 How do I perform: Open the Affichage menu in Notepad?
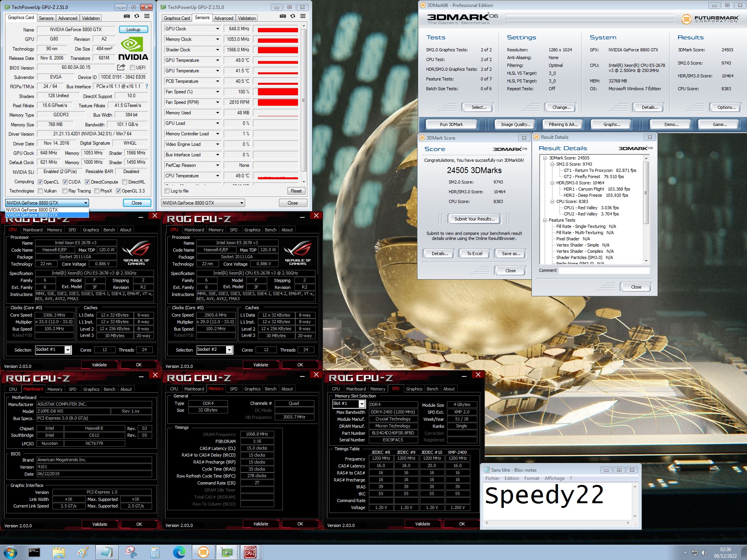click(554, 478)
